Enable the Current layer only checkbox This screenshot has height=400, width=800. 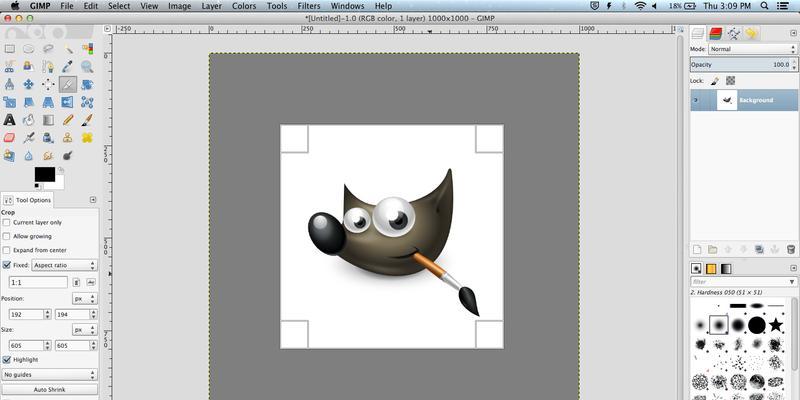tap(7, 222)
